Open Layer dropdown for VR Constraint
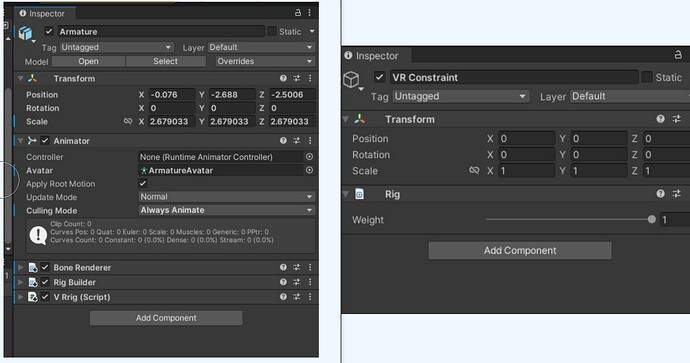The height and width of the screenshot is (363, 690). coord(630,96)
